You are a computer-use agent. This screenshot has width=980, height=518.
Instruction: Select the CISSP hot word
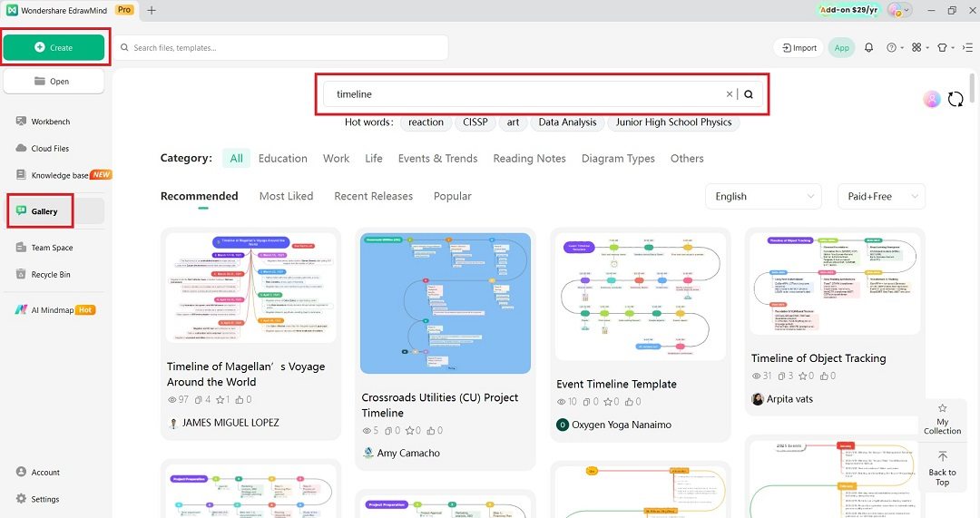click(475, 122)
